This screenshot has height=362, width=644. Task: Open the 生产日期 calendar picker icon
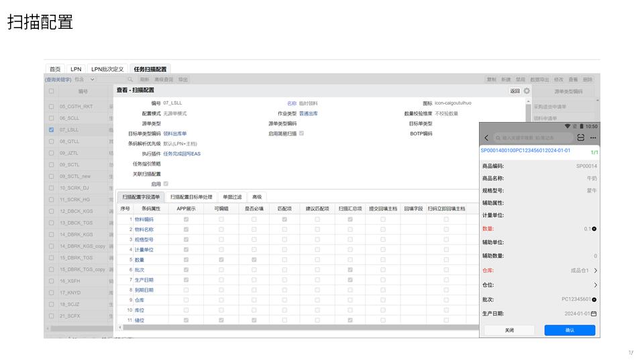594,313
